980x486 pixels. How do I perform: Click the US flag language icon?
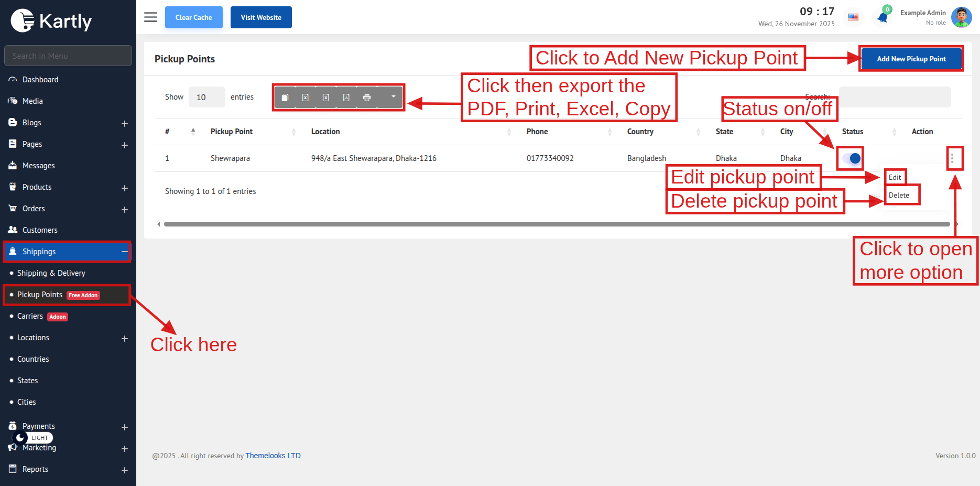click(853, 17)
